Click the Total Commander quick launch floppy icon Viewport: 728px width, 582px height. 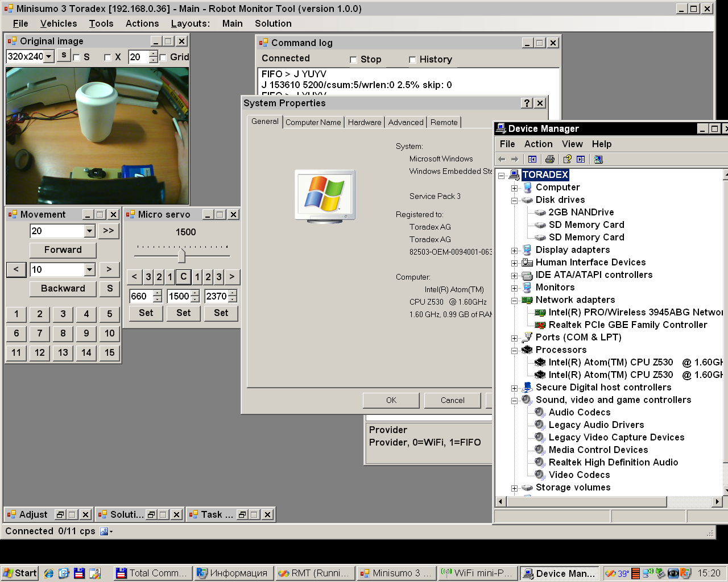tap(79, 573)
